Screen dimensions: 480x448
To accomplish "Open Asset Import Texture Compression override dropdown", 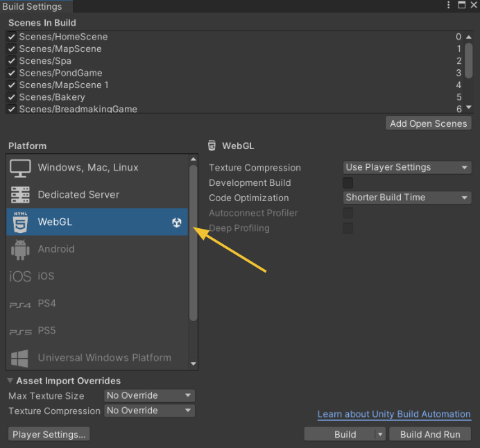I will pos(149,411).
